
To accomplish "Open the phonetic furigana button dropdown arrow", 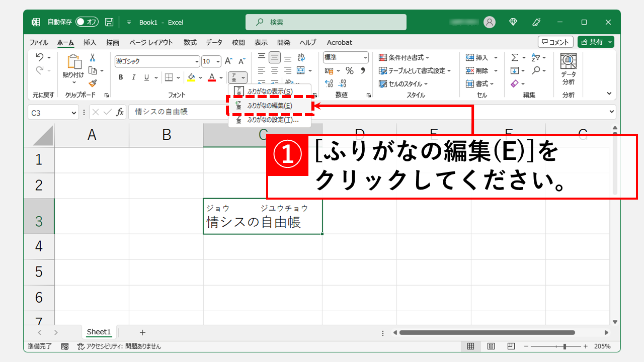I will [x=244, y=77].
